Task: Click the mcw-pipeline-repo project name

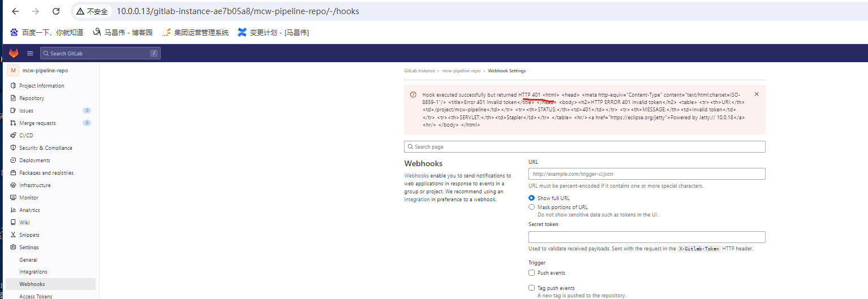Action: point(45,71)
